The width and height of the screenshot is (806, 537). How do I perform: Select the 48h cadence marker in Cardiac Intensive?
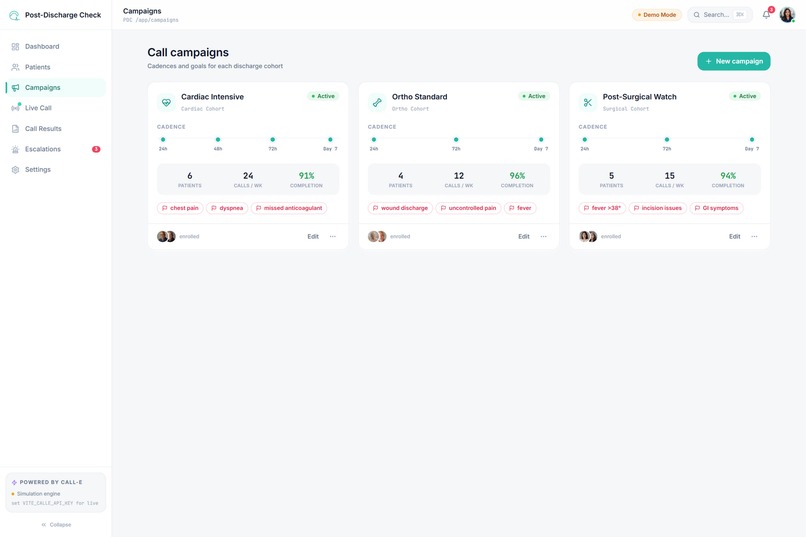(x=218, y=140)
